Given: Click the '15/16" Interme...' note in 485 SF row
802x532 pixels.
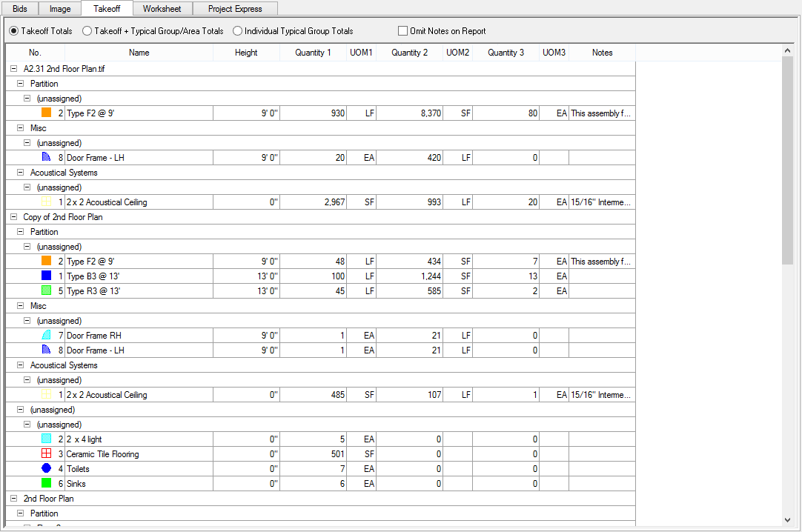Looking at the screenshot, I should coord(602,394).
